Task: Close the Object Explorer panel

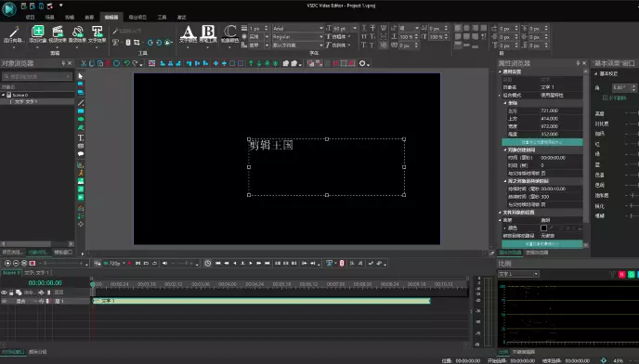Action: click(70, 63)
